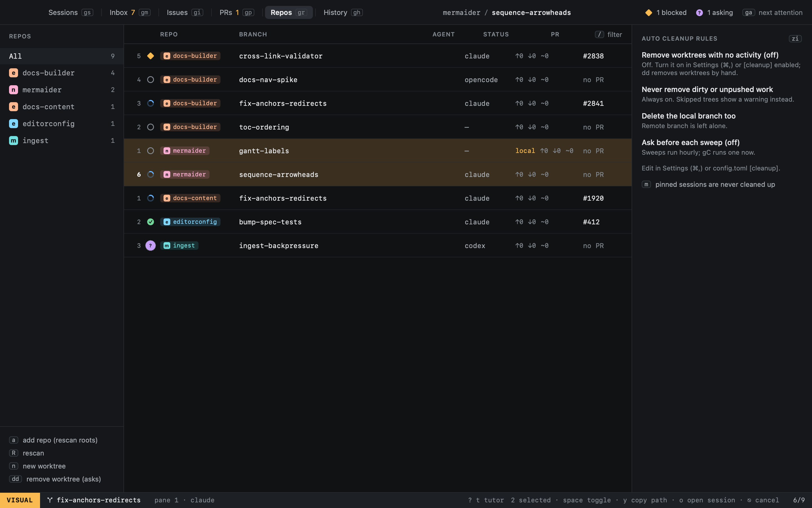The width and height of the screenshot is (812, 508).
Task: Click the idle circle icon on docs-nav-spike row
Action: pos(150,80)
